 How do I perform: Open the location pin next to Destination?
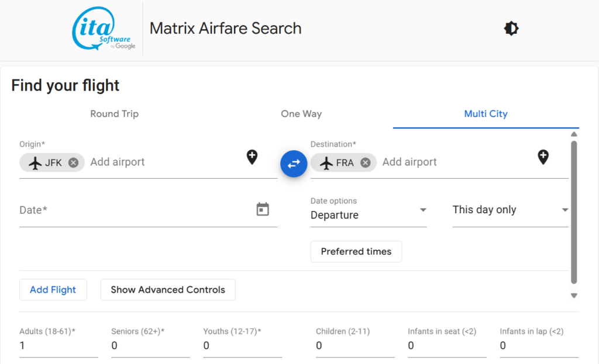(543, 157)
